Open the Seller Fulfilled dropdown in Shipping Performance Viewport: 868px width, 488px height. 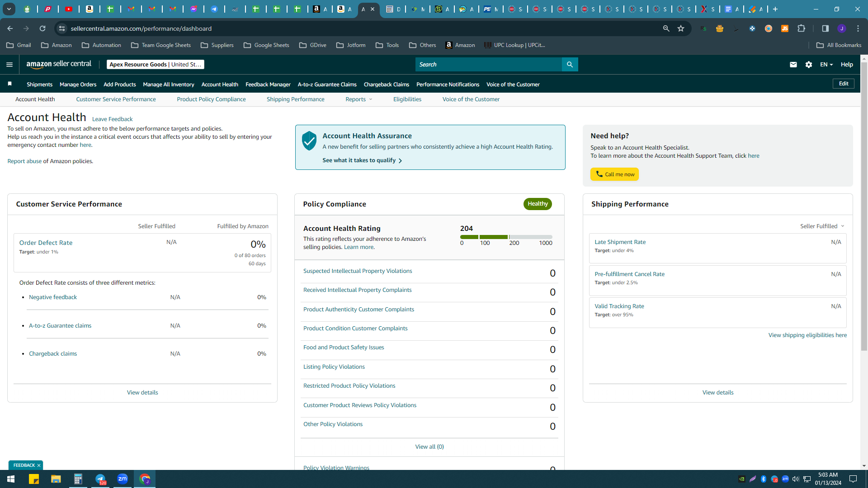coord(822,226)
